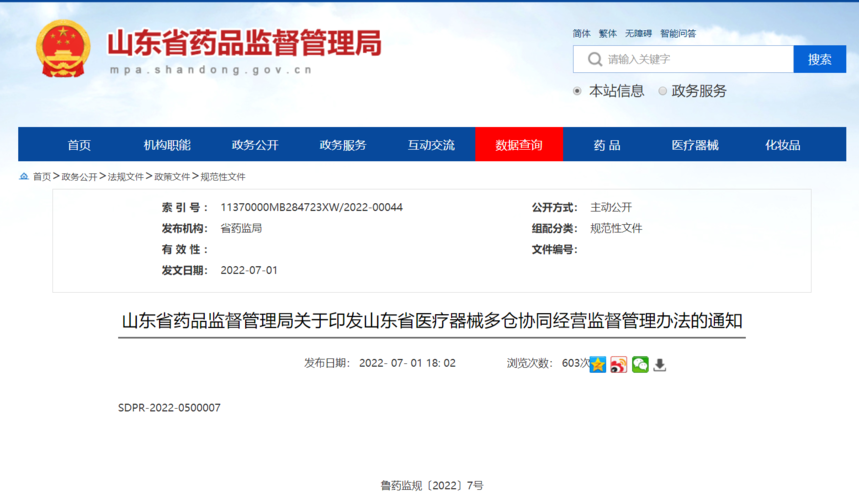859x502 pixels.
Task: Open the 政务服务 navigation tab
Action: coord(343,145)
